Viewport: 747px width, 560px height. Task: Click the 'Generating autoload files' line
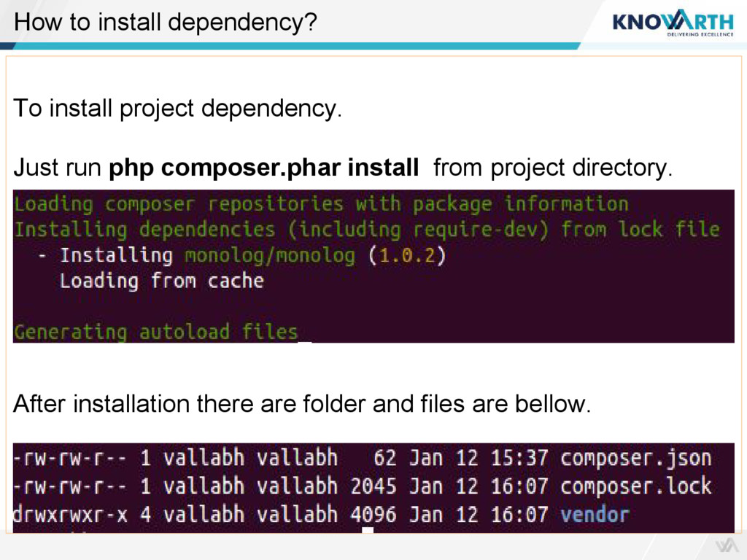coord(155,332)
